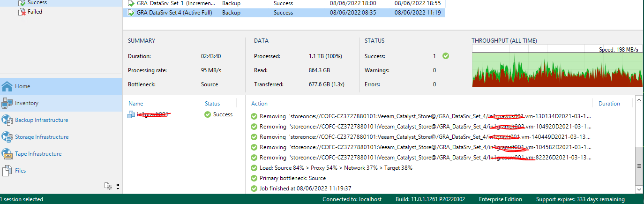The width and height of the screenshot is (644, 204).
Task: Expand the navigation pane overflow chevron
Action: tap(118, 186)
